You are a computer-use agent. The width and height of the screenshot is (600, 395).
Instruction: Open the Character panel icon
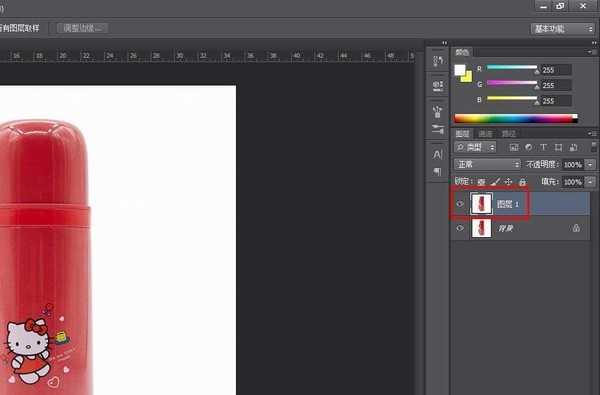coord(438,154)
